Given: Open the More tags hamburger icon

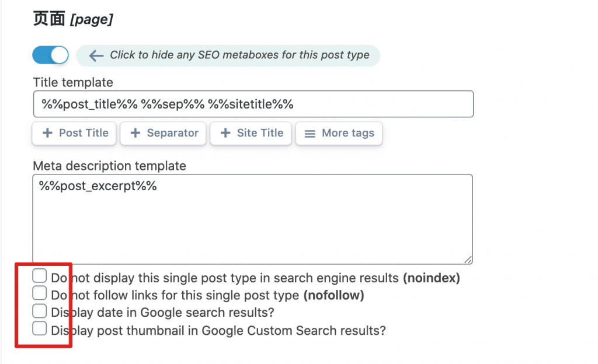Looking at the screenshot, I should pos(311,133).
